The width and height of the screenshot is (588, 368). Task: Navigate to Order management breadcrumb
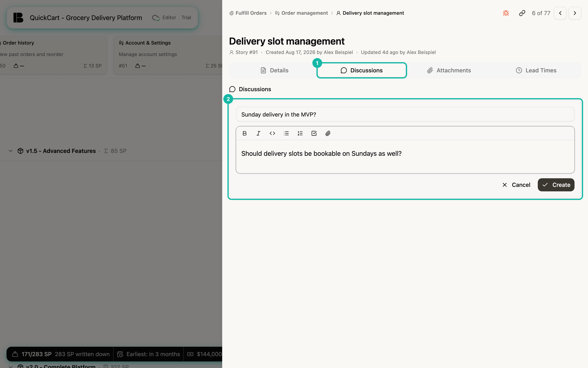301,13
